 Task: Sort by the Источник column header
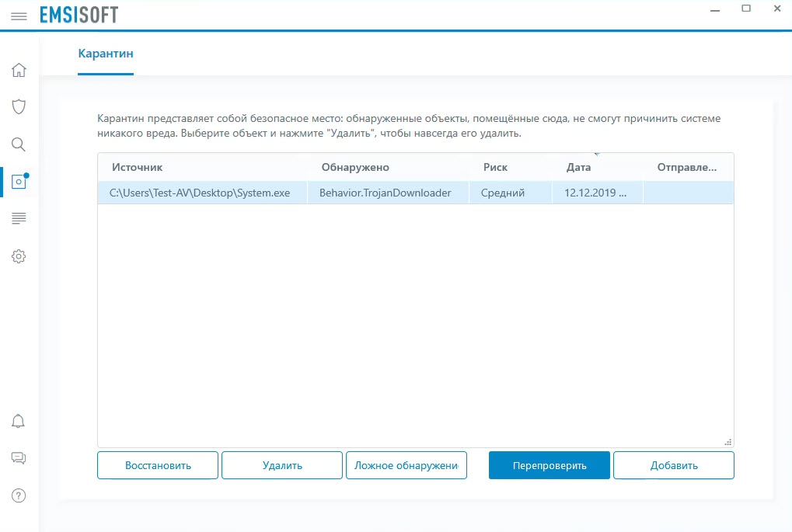click(138, 168)
